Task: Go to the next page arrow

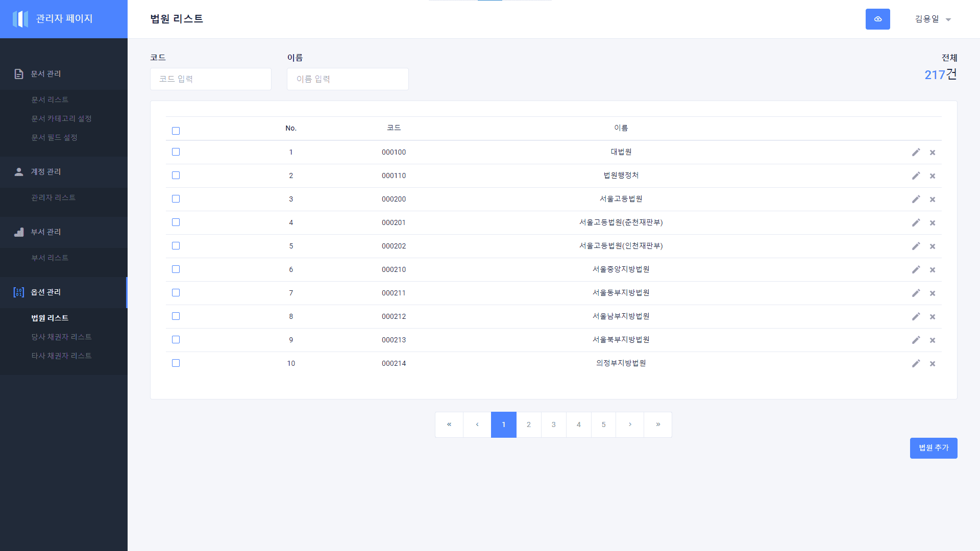Action: click(630, 424)
